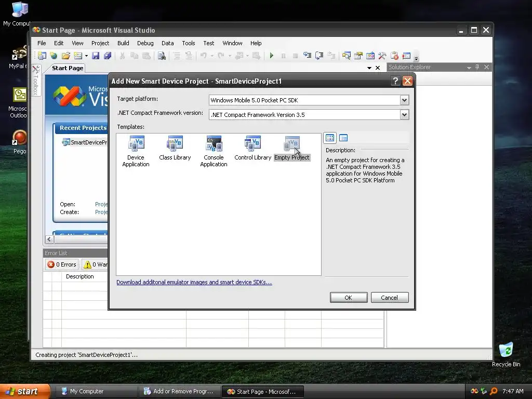
Task: Click Open File toolbar icon
Action: click(x=66, y=56)
